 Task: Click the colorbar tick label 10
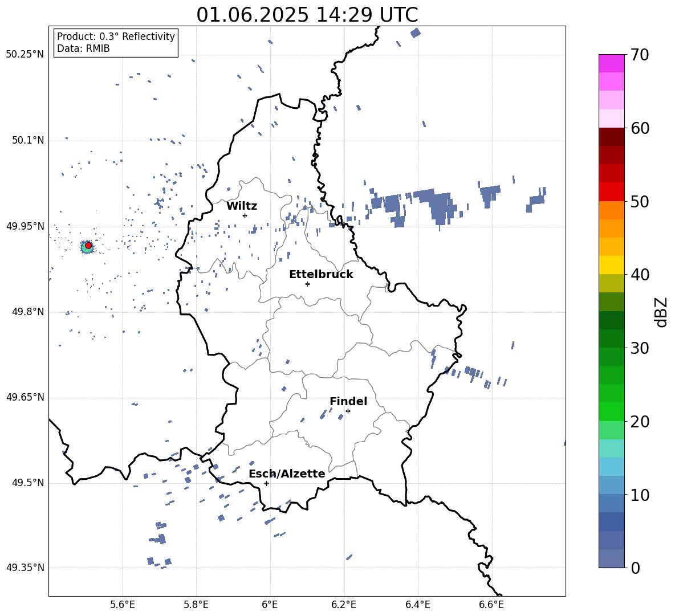(640, 495)
